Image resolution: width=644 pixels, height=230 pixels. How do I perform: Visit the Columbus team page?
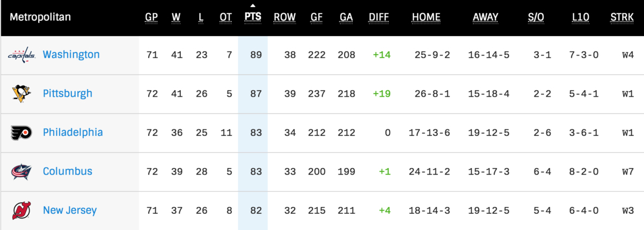68,171
